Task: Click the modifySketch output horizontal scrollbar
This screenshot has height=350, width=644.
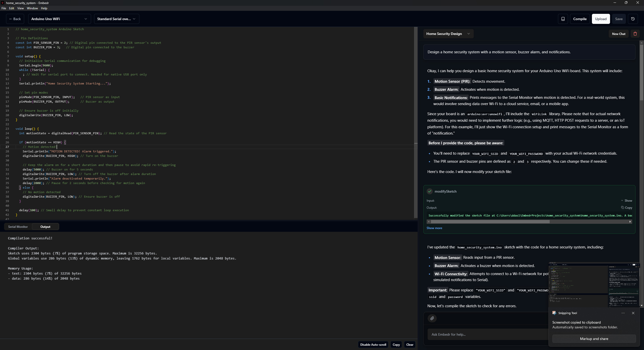Action: click(490, 222)
